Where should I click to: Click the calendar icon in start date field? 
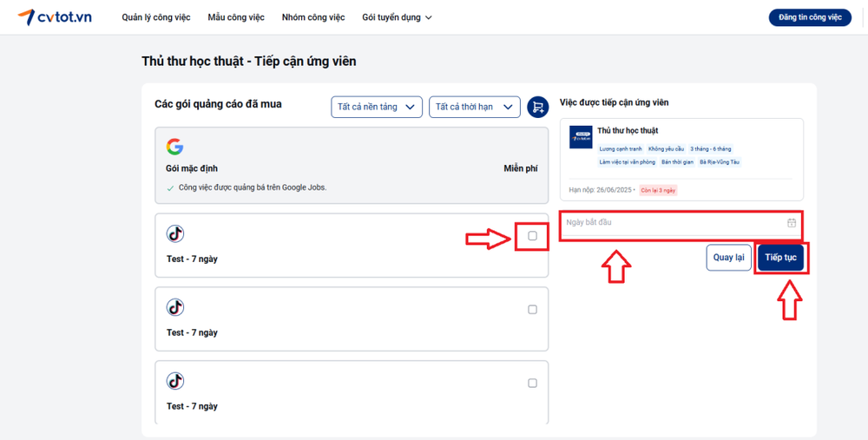tap(792, 223)
